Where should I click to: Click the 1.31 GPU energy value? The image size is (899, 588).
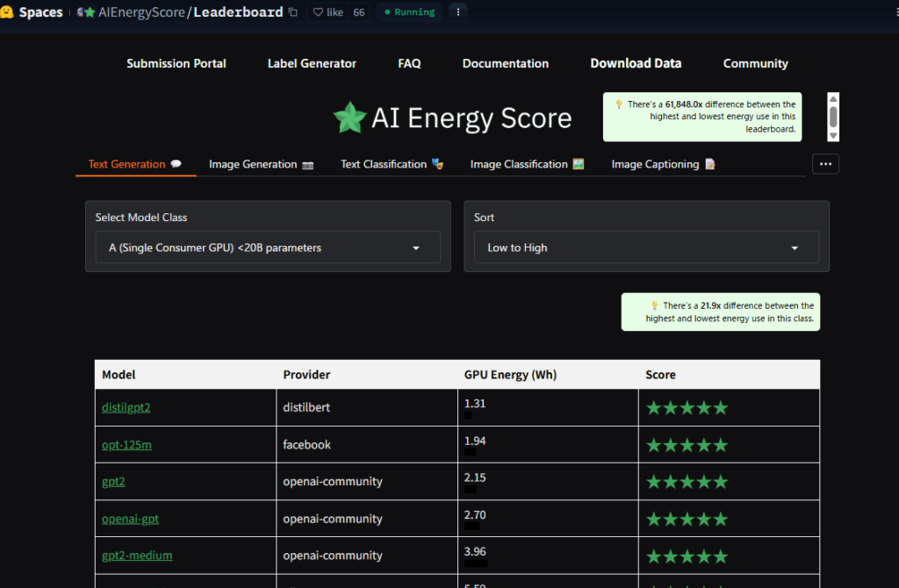pos(475,404)
